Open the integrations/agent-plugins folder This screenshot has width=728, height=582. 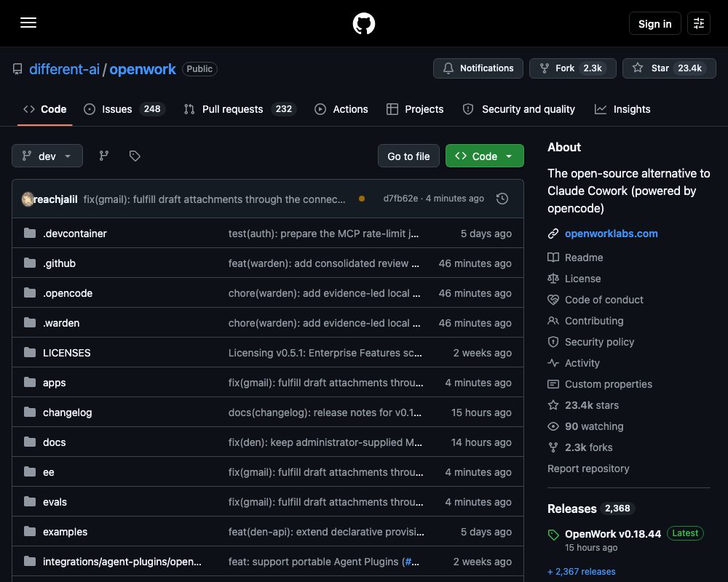122,562
